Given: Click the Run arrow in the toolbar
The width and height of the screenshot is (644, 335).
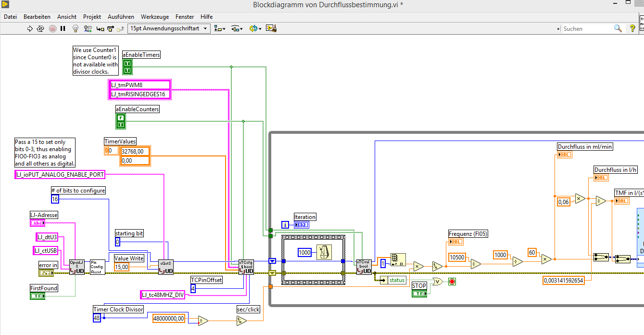Looking at the screenshot, I should coord(30,29).
